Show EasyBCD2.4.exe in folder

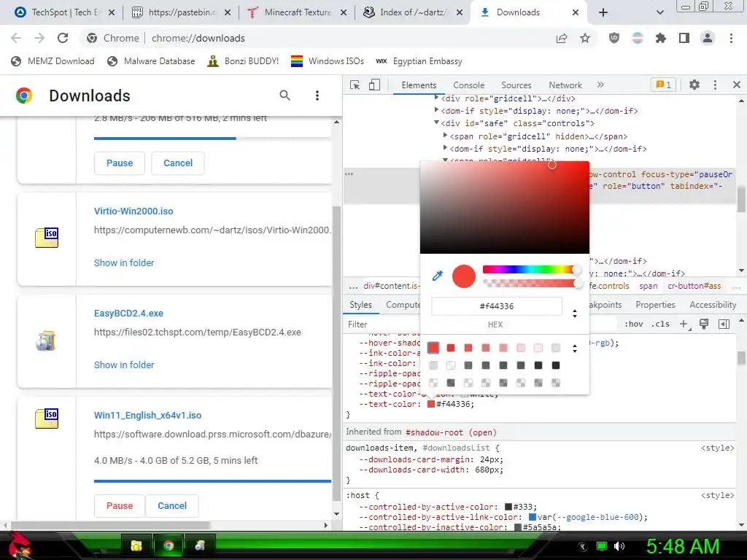(124, 365)
